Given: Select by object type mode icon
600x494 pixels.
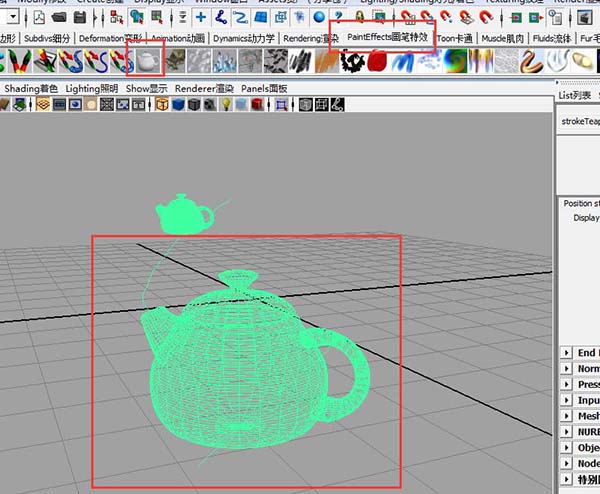Looking at the screenshot, I should tap(137, 17).
